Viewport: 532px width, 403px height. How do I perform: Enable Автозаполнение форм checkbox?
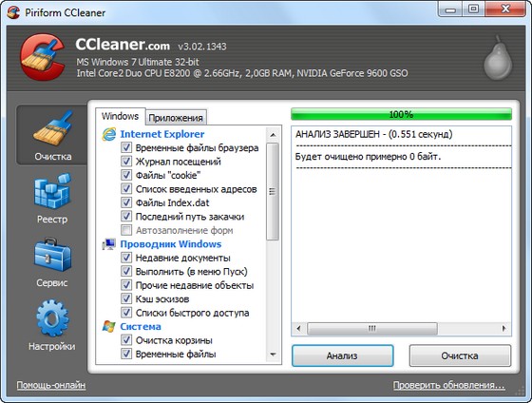point(126,230)
